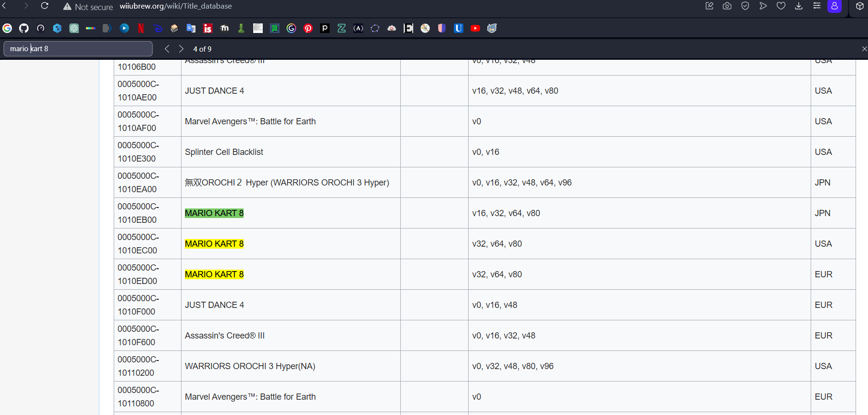Open the downloads icon
Image resolution: width=868 pixels, height=415 pixels.
(x=799, y=6)
